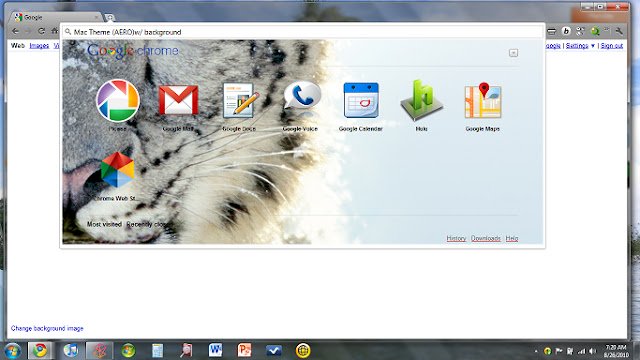
Task: Open a new browser tab
Action: 109,18
